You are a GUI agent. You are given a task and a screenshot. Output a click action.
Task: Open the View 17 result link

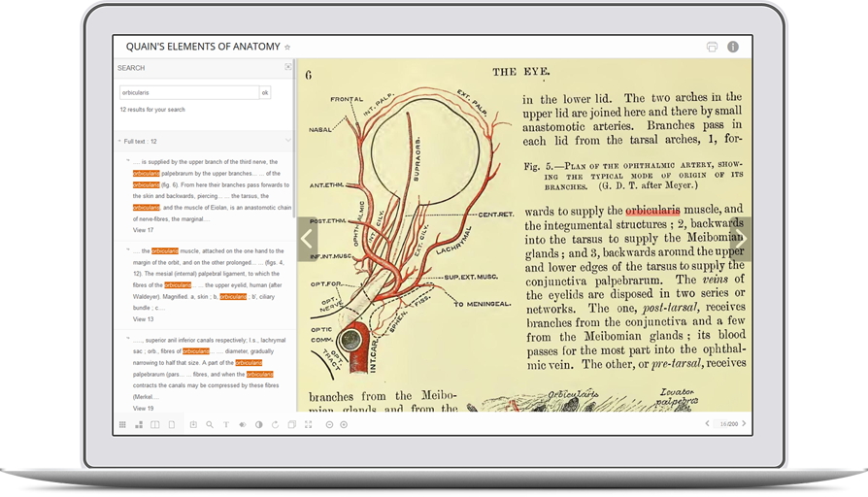coord(143,230)
